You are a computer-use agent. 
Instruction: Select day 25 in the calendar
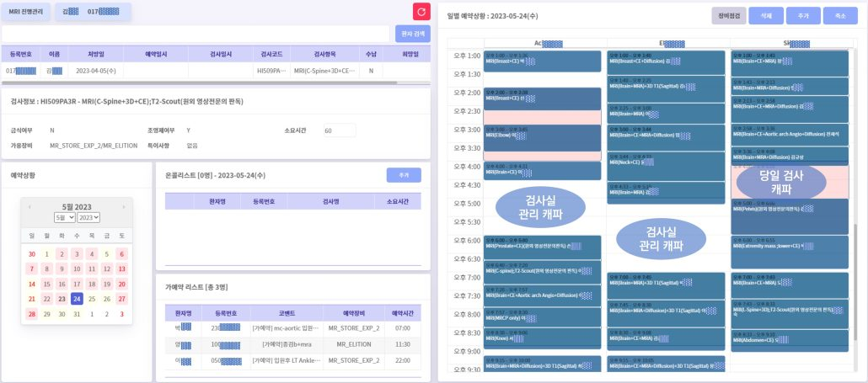click(92, 299)
